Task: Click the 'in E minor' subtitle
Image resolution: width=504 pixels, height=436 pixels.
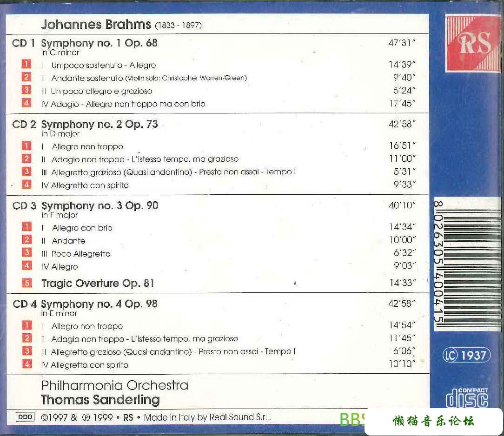Action: 59,314
